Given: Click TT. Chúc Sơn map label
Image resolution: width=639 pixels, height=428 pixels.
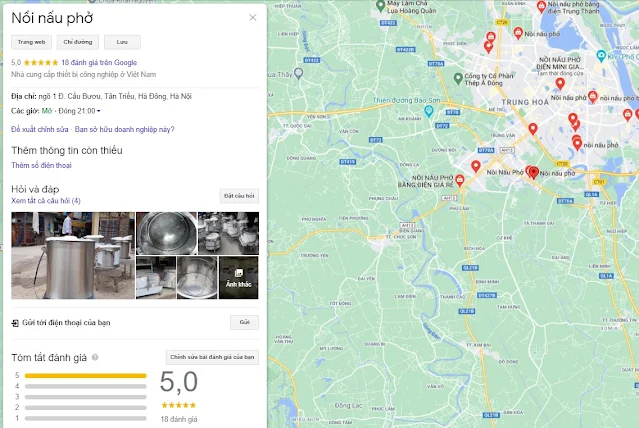Looking at the screenshot, I should 401,237.
